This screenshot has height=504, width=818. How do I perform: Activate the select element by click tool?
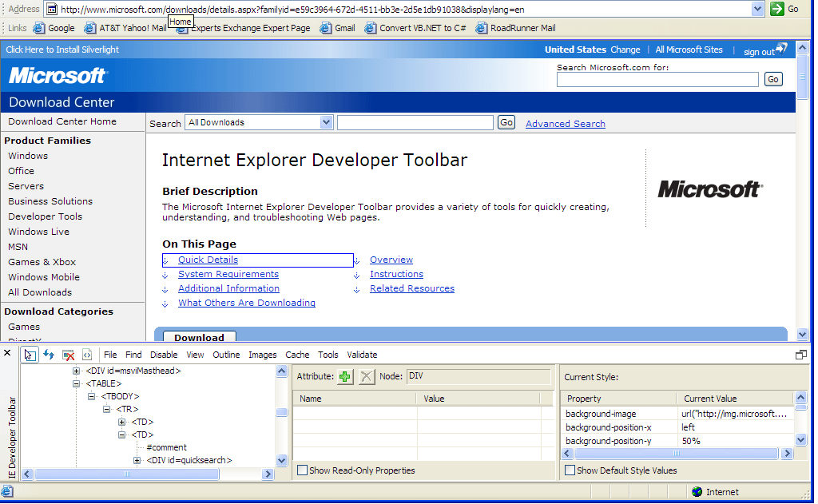(x=30, y=355)
